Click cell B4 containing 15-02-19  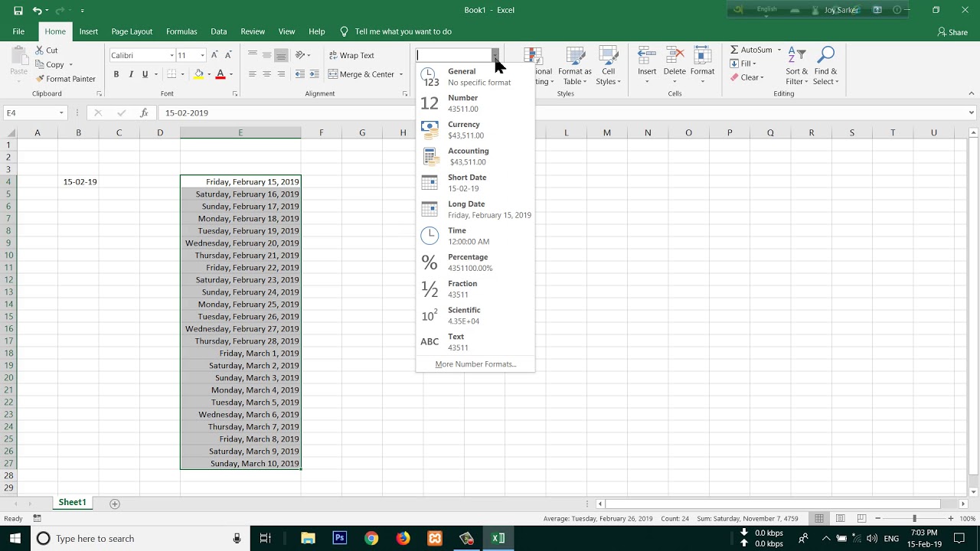pyautogui.click(x=78, y=181)
